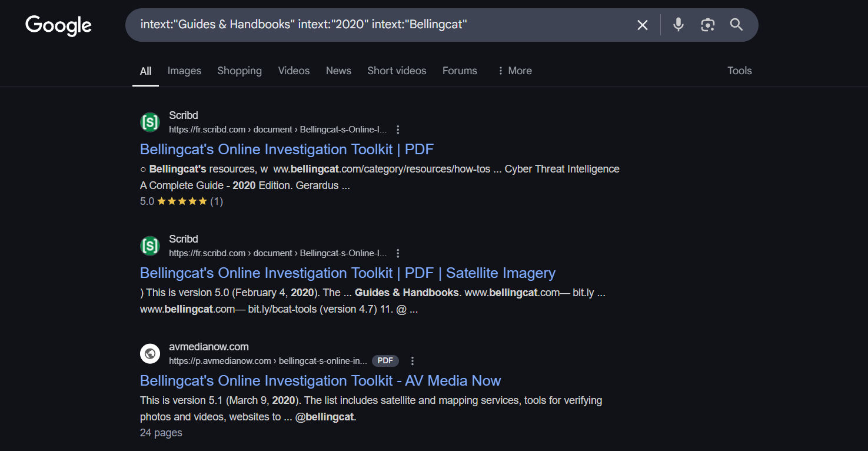Switch to the News tab

coord(338,71)
